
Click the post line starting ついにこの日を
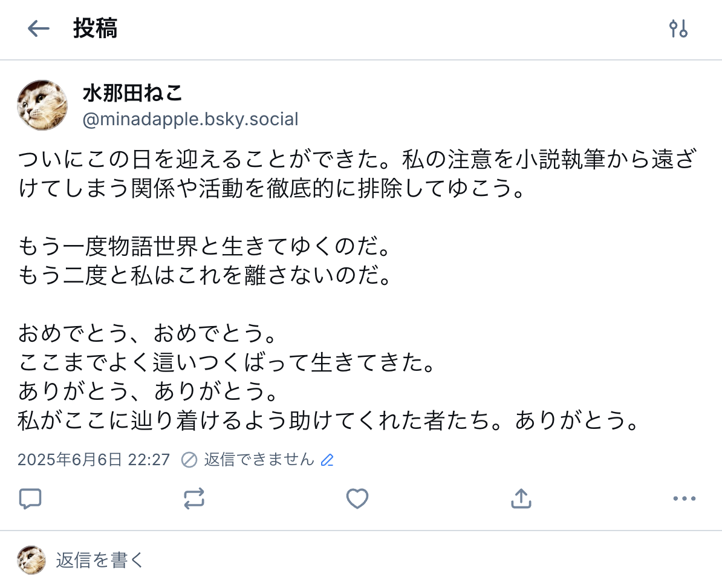point(357,161)
